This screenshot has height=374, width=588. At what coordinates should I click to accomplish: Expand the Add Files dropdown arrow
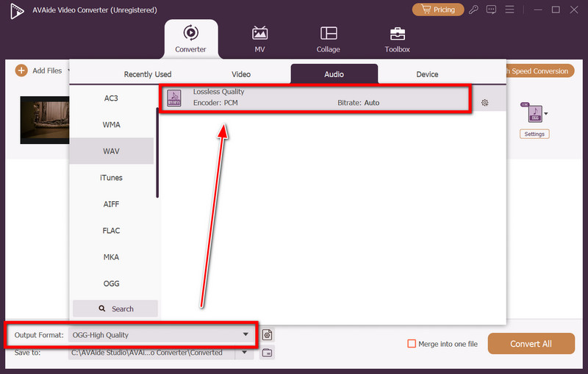tap(68, 71)
